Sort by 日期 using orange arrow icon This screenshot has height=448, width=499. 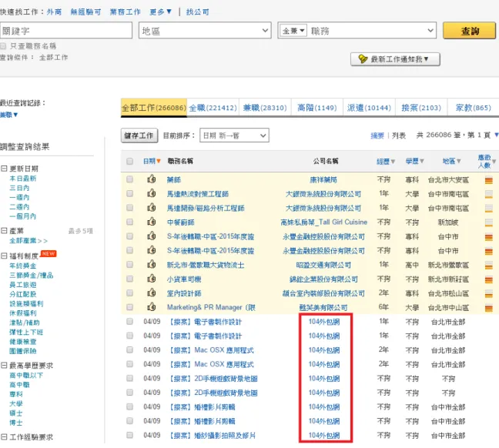tap(159, 162)
